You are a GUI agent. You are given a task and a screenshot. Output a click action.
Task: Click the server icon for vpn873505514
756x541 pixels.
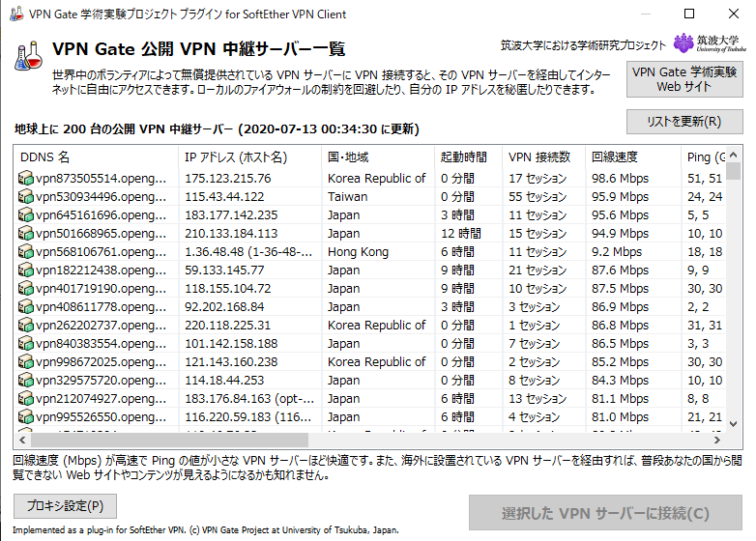point(26,179)
